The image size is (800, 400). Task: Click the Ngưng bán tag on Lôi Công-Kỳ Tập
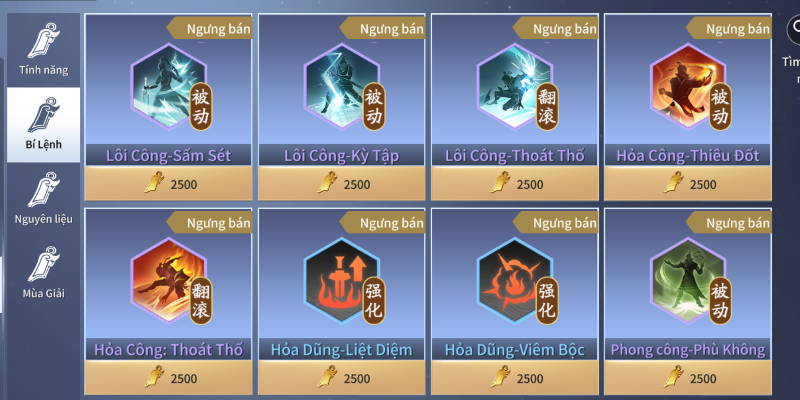[x=383, y=29]
